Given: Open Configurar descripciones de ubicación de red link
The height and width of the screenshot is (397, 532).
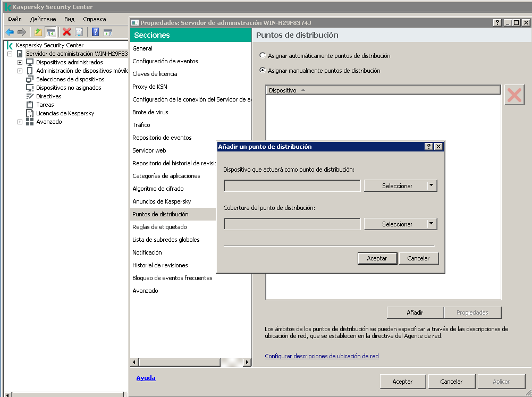Looking at the screenshot, I should pyautogui.click(x=321, y=356).
